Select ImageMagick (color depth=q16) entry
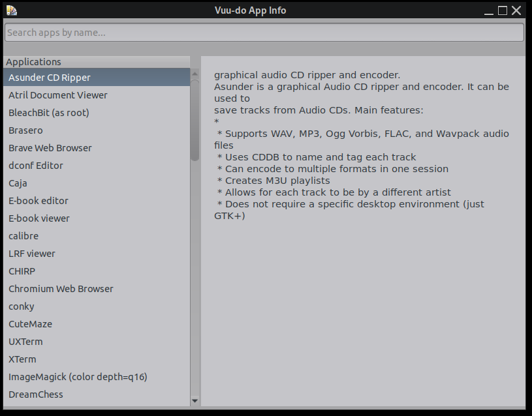 pos(97,377)
